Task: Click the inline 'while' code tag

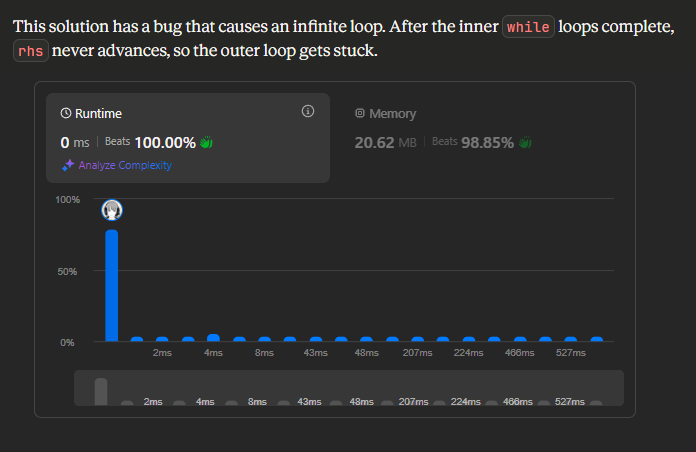Action: coord(528,27)
